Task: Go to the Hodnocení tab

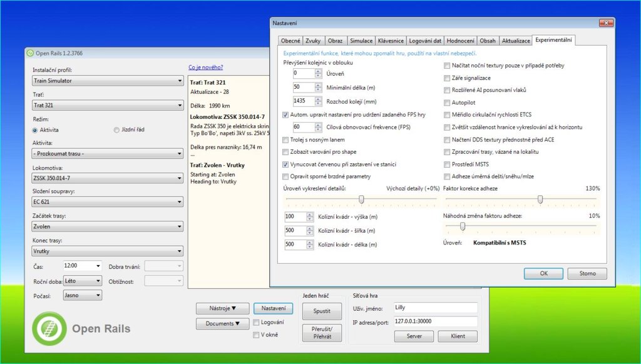Action: pyautogui.click(x=460, y=41)
